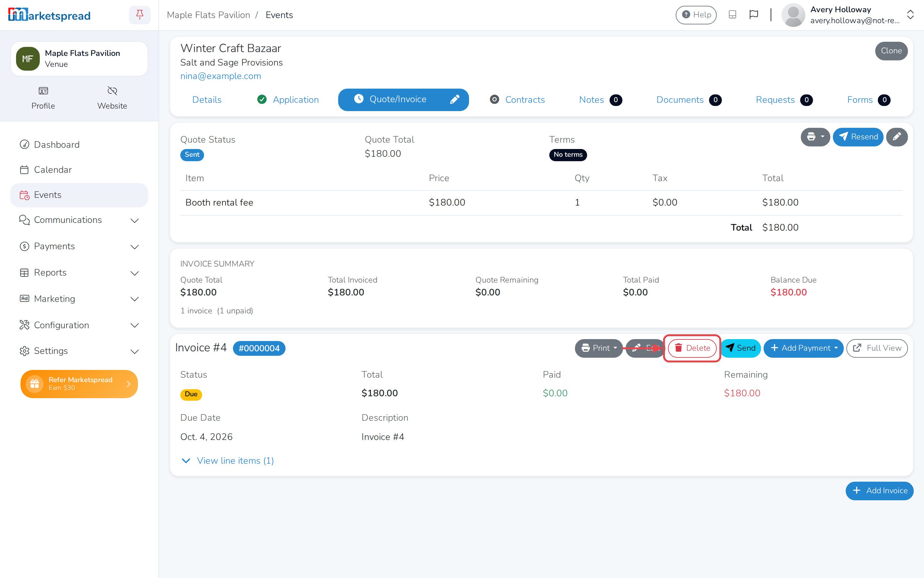Click the pin sidebar icon
Viewport: 924px width, 578px height.
(x=140, y=15)
